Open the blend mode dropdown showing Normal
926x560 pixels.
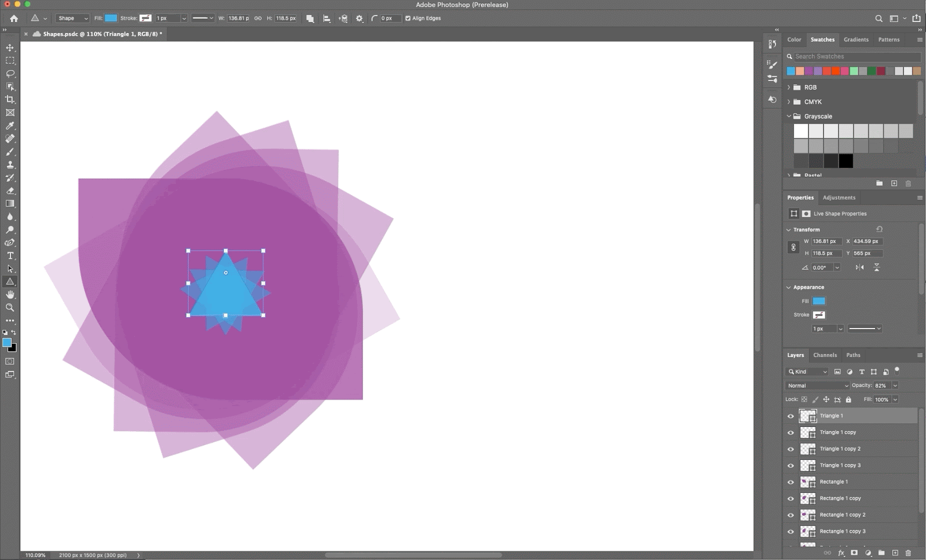(817, 385)
